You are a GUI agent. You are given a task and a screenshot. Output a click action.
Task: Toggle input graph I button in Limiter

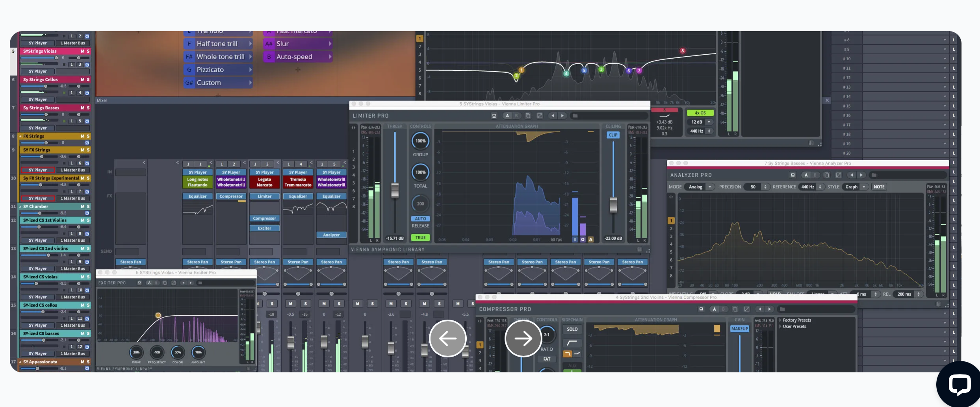point(575,240)
